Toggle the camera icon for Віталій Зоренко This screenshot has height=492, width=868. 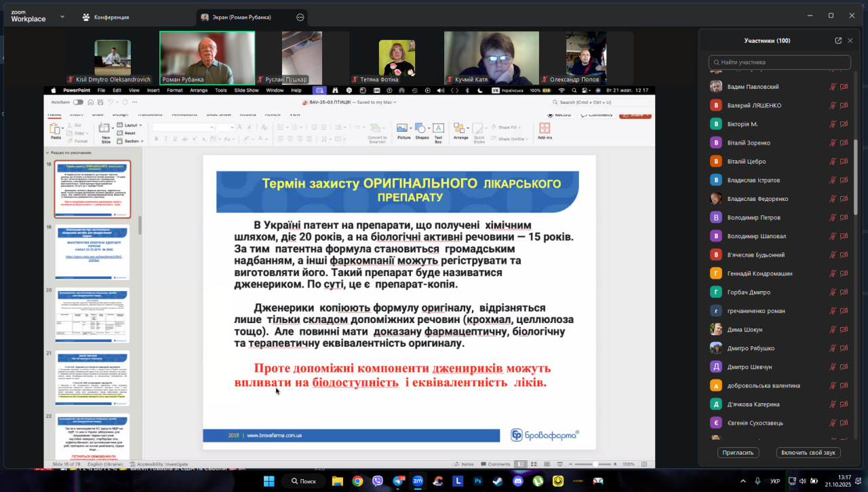click(x=844, y=143)
